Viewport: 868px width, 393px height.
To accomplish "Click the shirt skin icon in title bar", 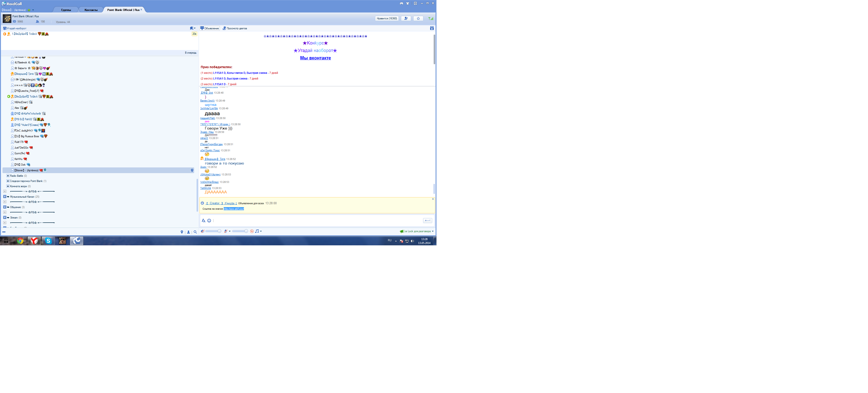I will pos(407,3).
